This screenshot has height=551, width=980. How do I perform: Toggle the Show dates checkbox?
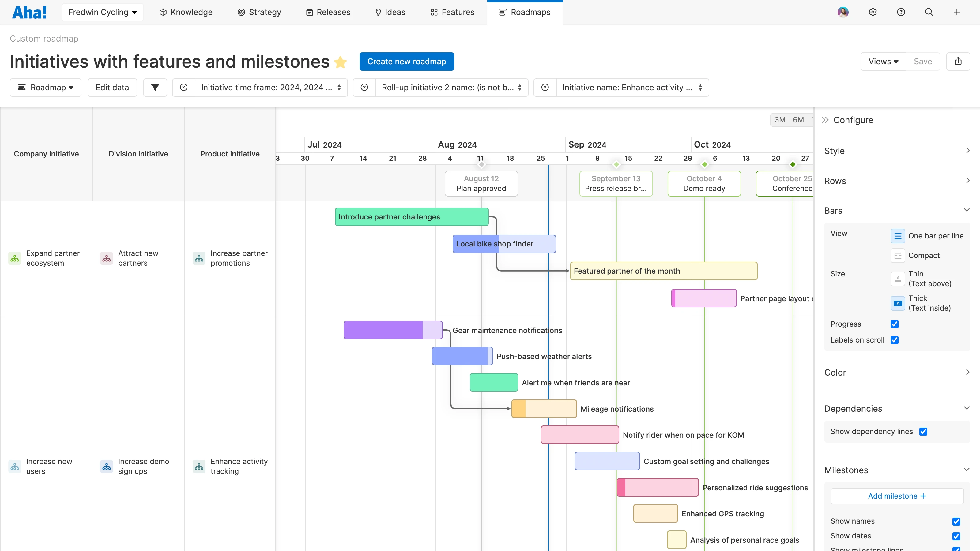pos(957,536)
